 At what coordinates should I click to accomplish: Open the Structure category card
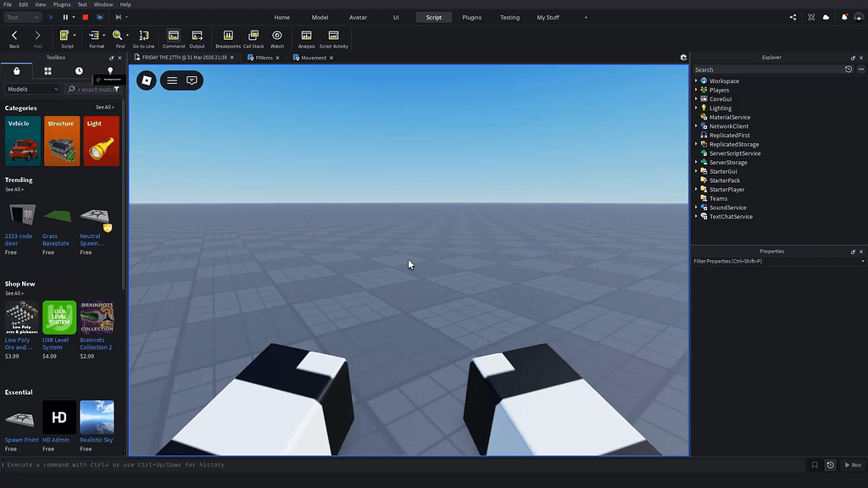(x=62, y=141)
